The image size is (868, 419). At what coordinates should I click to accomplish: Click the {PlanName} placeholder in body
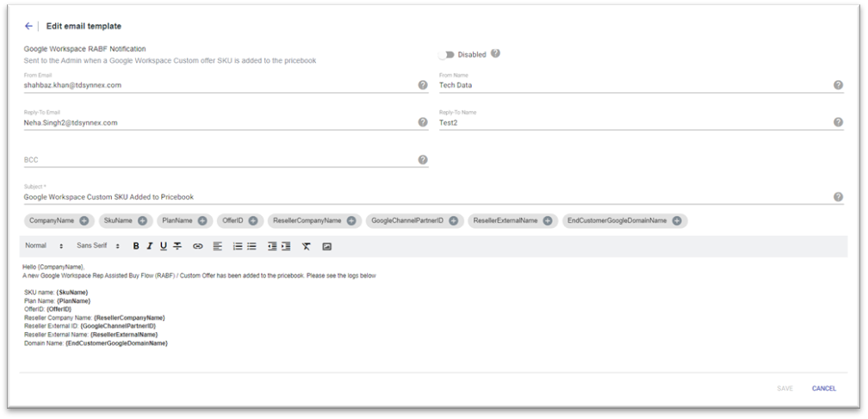pyautogui.click(x=74, y=301)
